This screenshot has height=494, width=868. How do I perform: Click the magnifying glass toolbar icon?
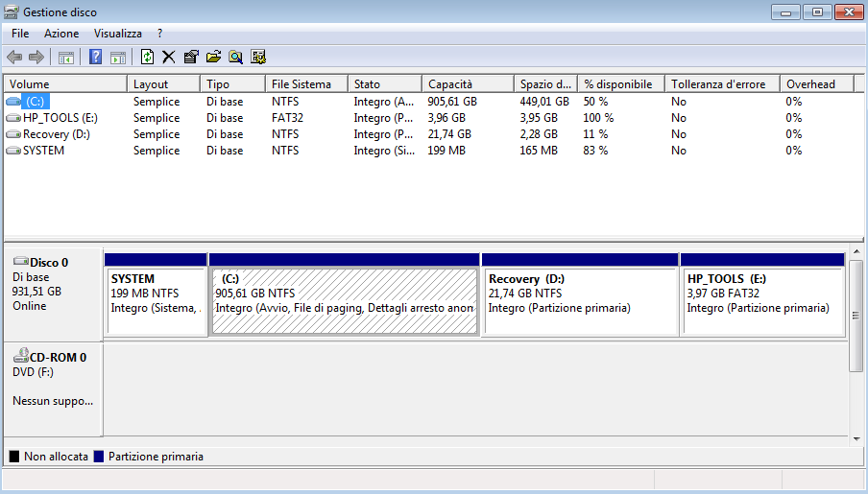[x=235, y=57]
